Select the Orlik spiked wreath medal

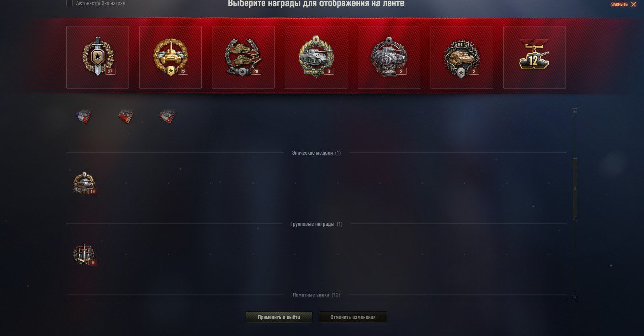[461, 57]
